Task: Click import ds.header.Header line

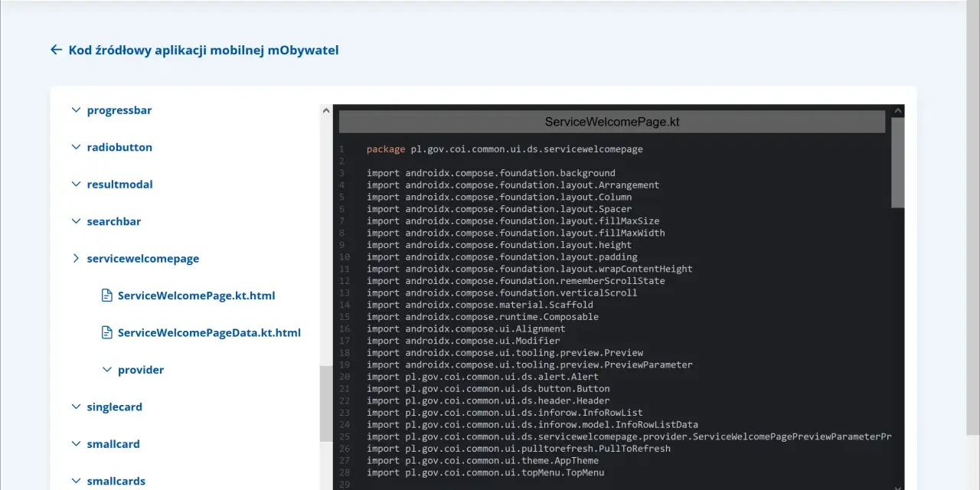Action: coord(488,400)
